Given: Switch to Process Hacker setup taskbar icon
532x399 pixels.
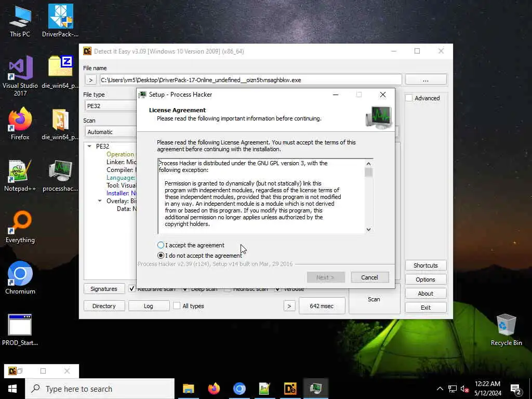Looking at the screenshot, I should pos(315,389).
